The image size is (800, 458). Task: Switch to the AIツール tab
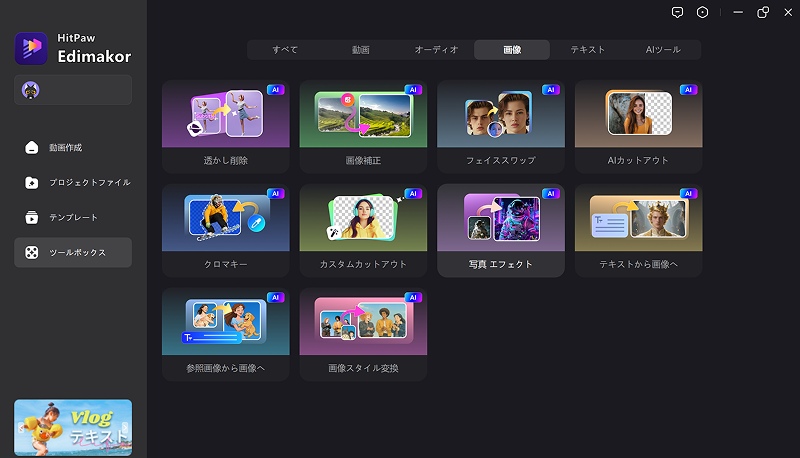663,49
